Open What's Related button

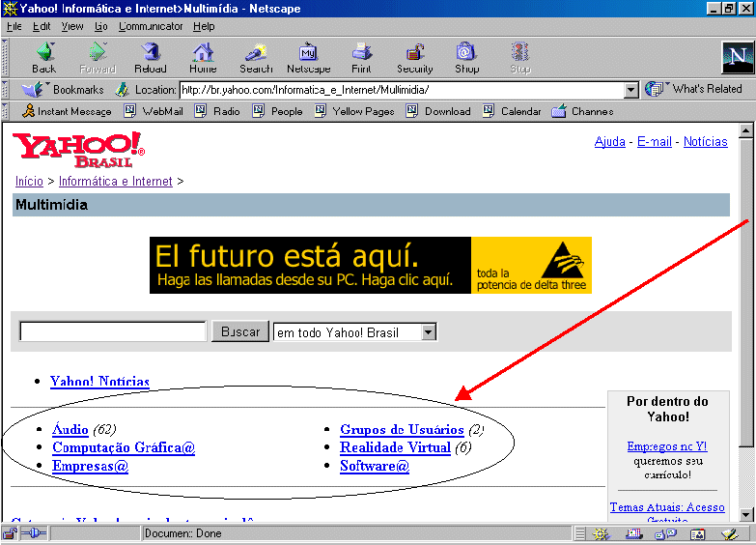[694, 89]
